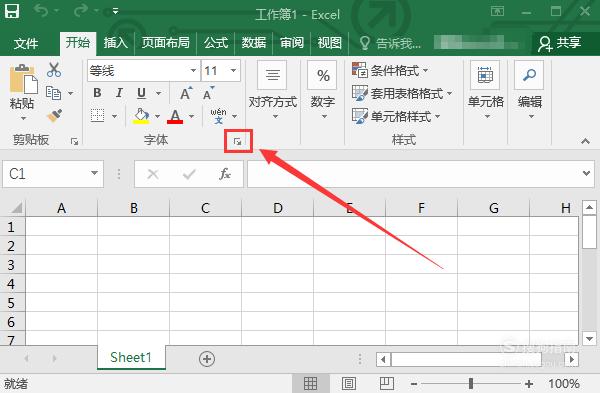Screen dimensions: 600x393
Task: Apply cell borders icon
Action: point(98,115)
